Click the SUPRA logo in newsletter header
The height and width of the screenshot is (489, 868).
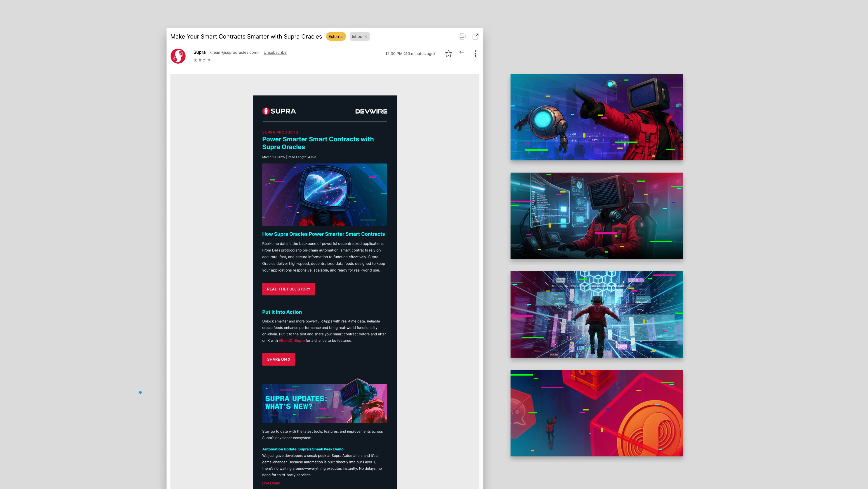tap(279, 111)
